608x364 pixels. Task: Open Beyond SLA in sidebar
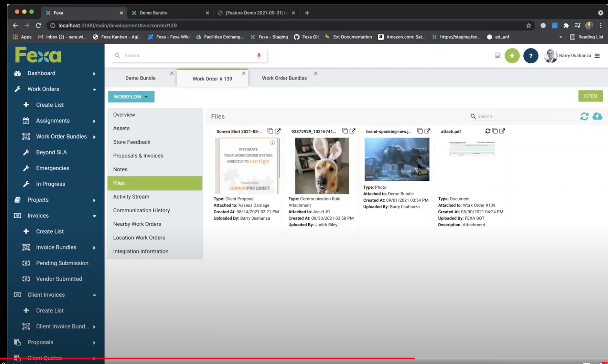[x=51, y=152]
